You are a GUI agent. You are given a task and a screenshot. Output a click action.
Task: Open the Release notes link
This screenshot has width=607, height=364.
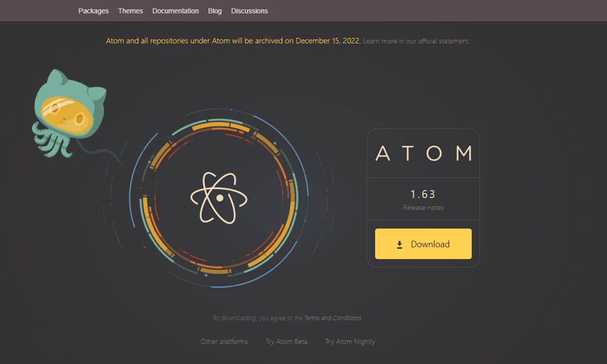pyautogui.click(x=423, y=207)
